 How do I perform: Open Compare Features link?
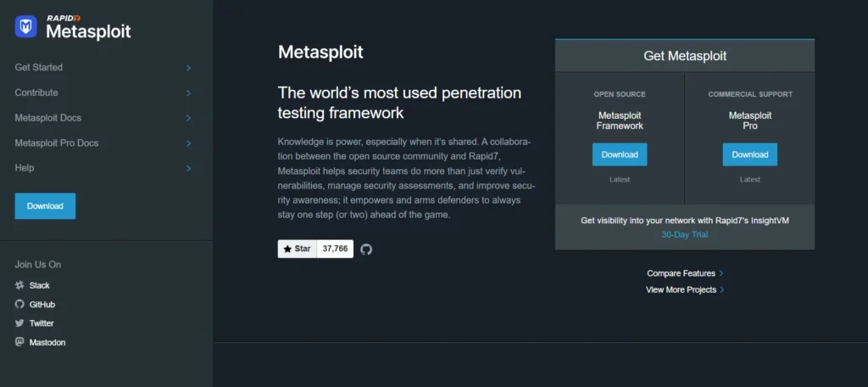pos(685,273)
